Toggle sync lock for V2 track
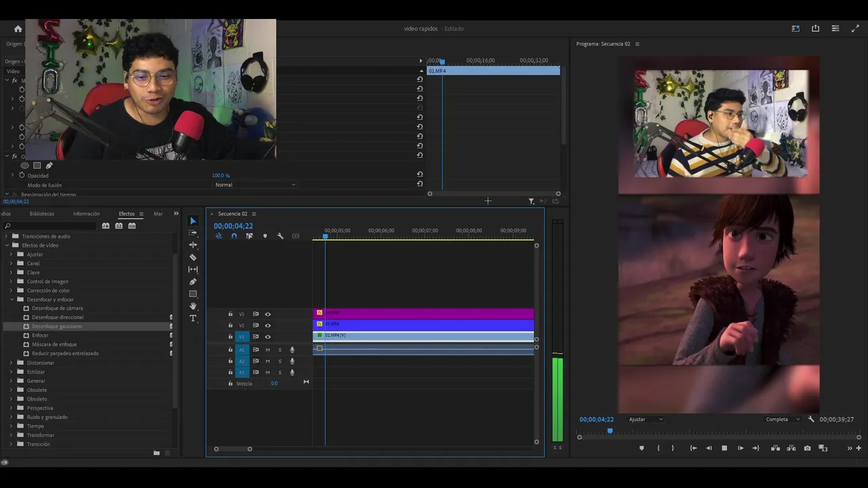Screen dimensions: 868x488 [x=256, y=325]
